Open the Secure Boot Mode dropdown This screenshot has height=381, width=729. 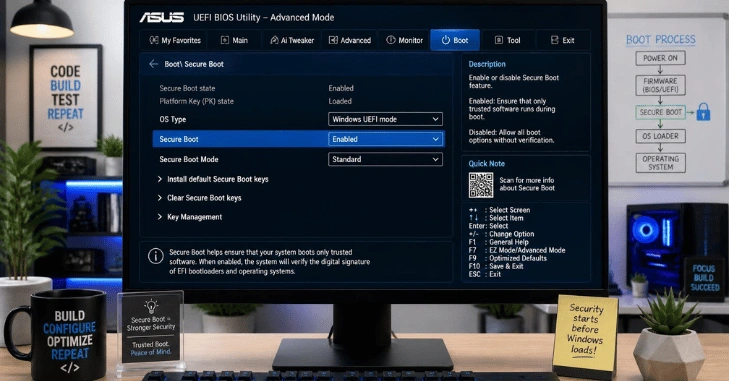pos(385,159)
